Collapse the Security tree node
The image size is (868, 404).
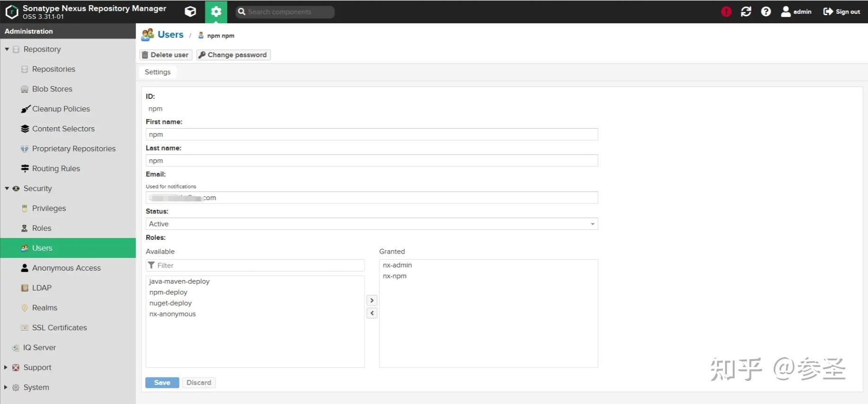tap(7, 188)
